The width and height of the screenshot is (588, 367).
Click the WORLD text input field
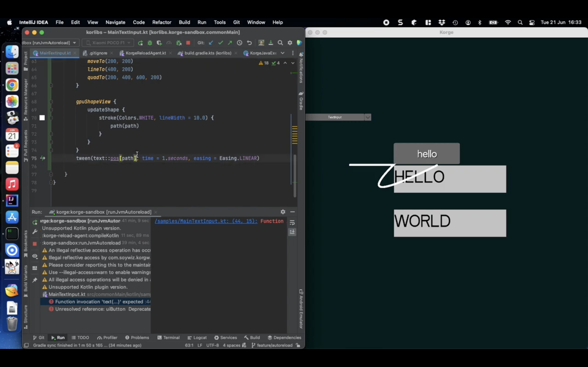coord(450,223)
